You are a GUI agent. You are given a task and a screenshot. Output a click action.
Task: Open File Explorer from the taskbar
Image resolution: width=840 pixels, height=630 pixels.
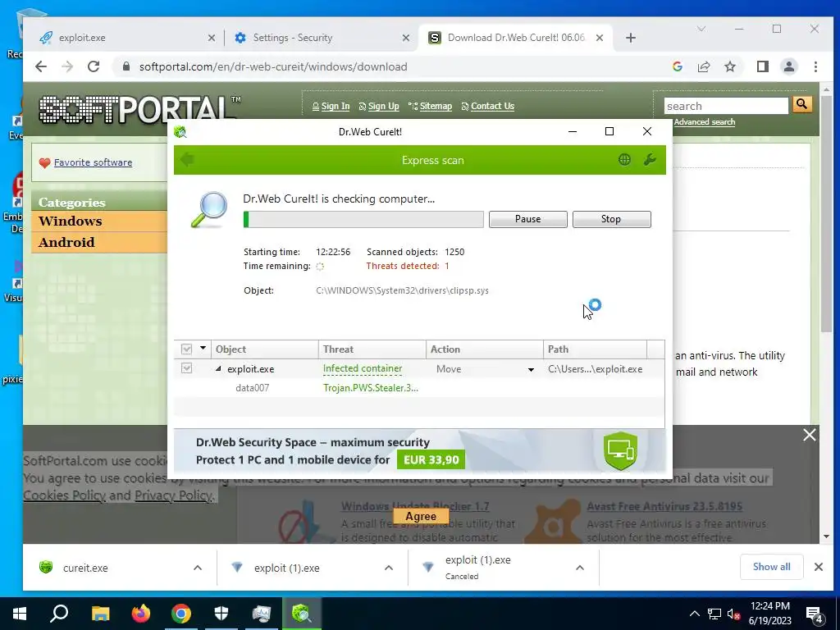click(100, 614)
